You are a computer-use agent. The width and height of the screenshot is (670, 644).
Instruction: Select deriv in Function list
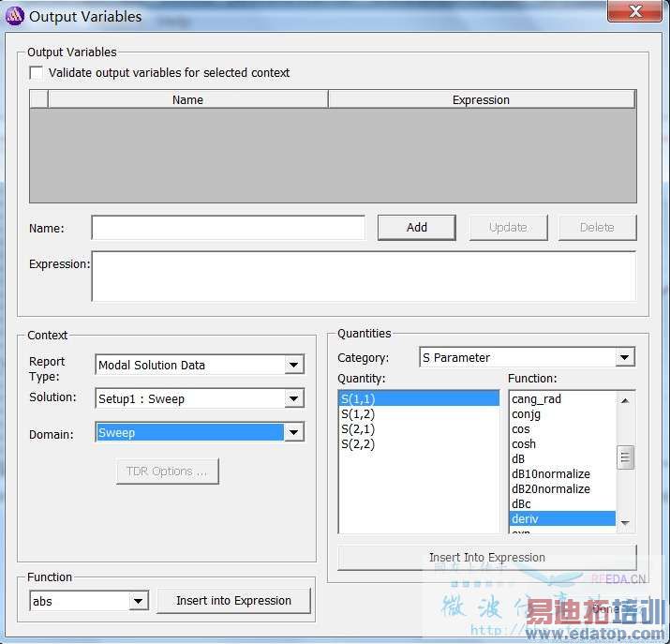pyautogui.click(x=562, y=518)
